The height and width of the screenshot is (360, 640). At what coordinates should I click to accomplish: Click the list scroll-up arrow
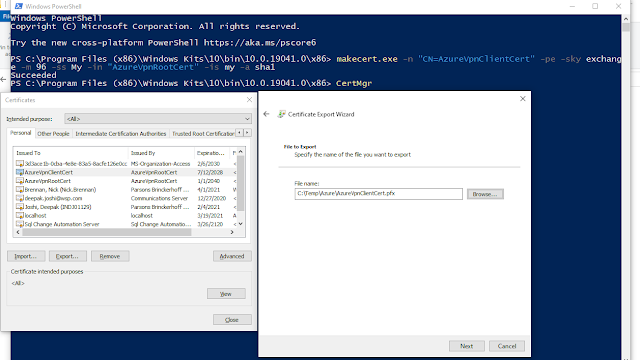tap(241, 152)
